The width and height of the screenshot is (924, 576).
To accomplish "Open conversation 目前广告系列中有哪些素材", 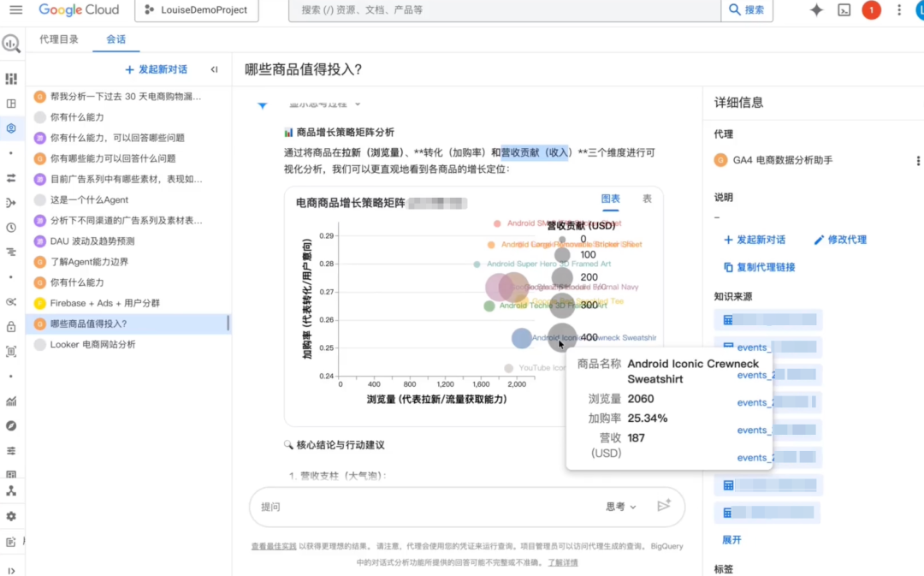I will pos(128,179).
